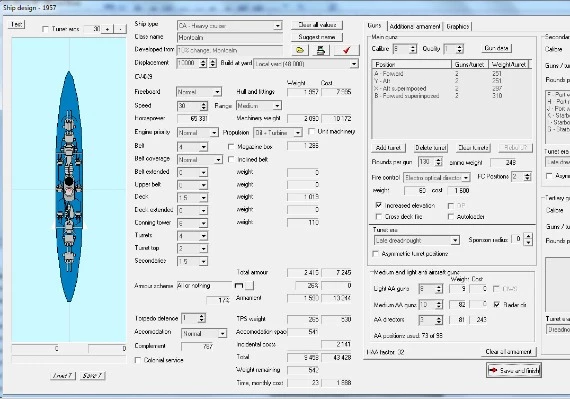The image size is (570, 399).
Task: Toggle the Turret arcs checkbox
Action: [x=45, y=29]
